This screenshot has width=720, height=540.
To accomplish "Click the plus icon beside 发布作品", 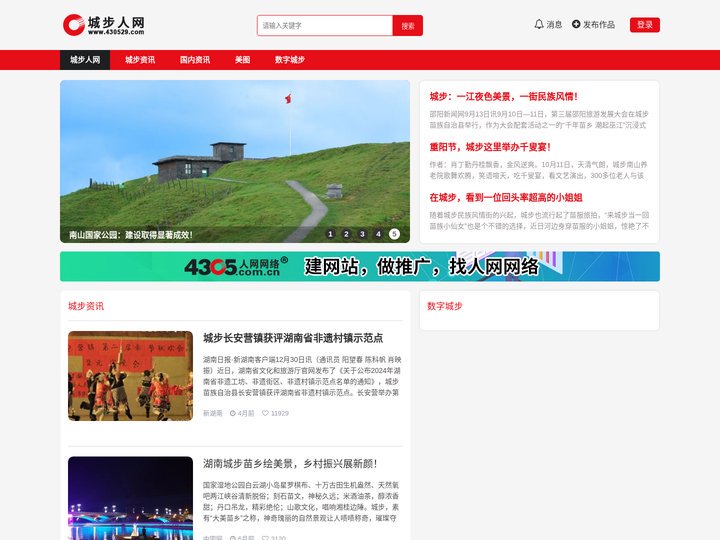I will point(576,24).
